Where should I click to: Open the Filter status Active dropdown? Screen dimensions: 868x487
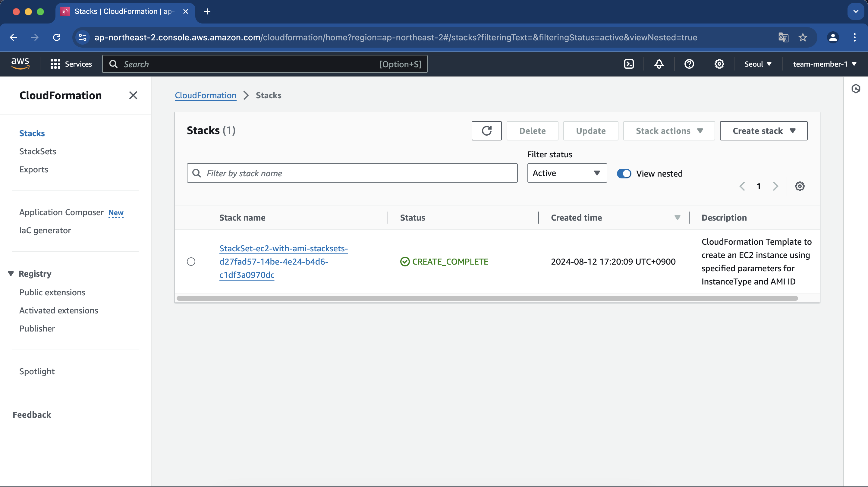tap(567, 173)
